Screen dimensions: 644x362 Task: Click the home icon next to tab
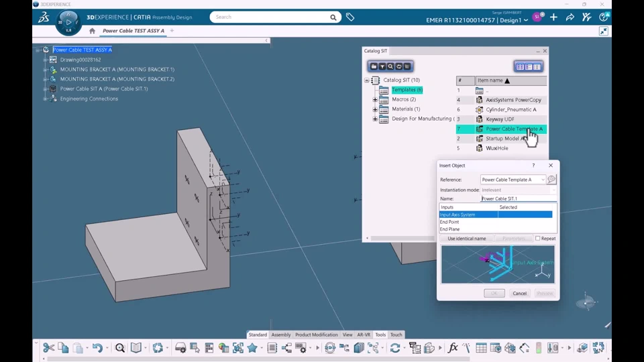(92, 31)
